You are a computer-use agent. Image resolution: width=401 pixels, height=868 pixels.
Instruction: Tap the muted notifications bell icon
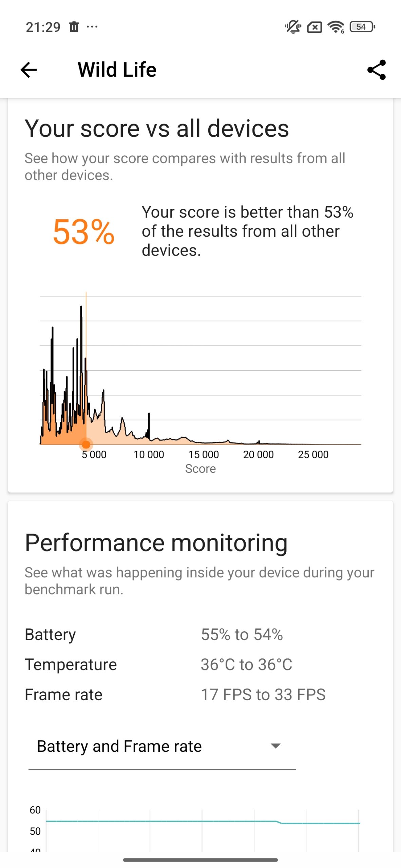pyautogui.click(x=293, y=26)
